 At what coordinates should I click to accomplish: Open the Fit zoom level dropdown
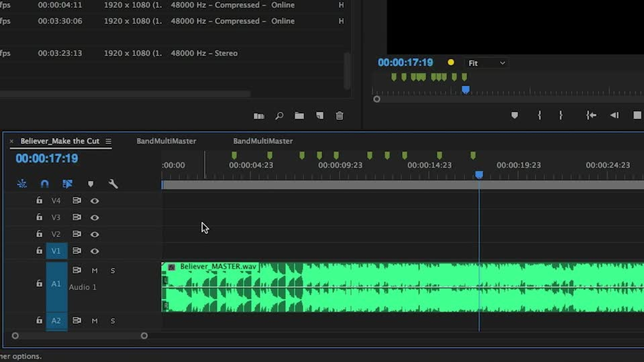coord(486,63)
